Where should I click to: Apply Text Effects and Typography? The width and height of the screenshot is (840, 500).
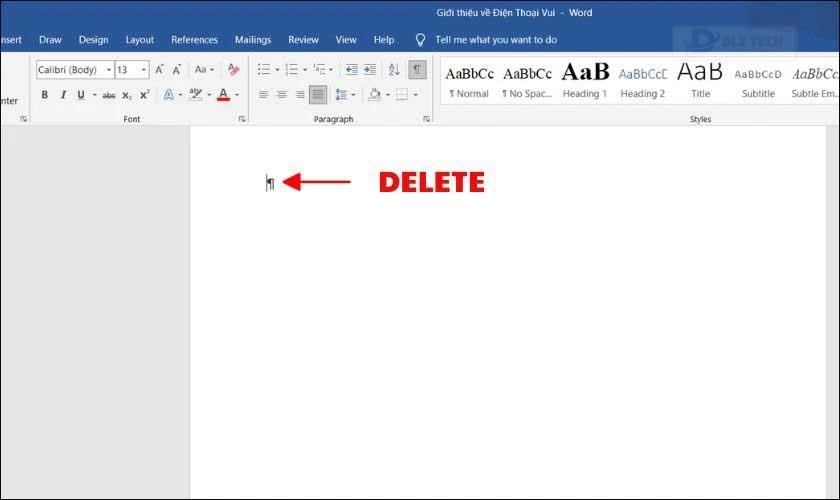coord(169,95)
